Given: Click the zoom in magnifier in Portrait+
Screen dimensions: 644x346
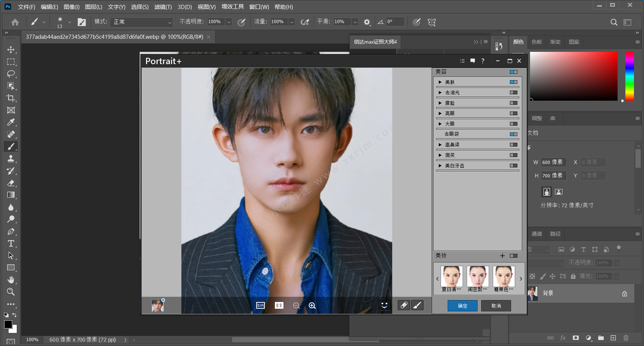Looking at the screenshot, I should (x=312, y=306).
